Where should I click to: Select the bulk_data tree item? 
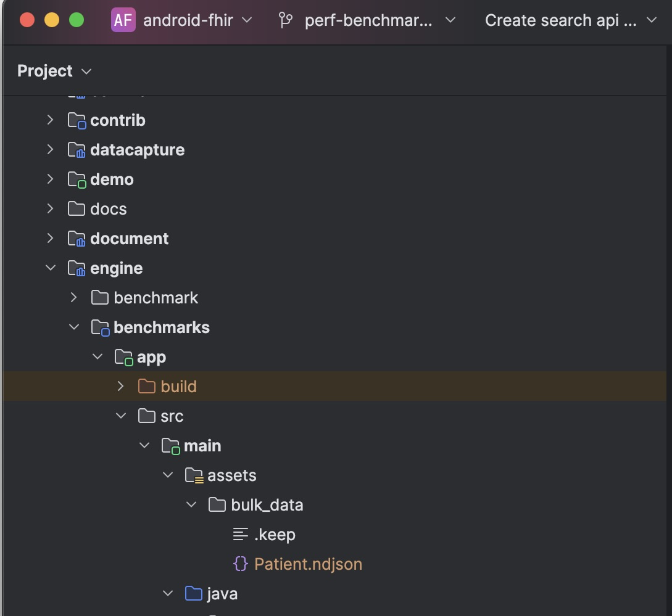click(x=267, y=504)
